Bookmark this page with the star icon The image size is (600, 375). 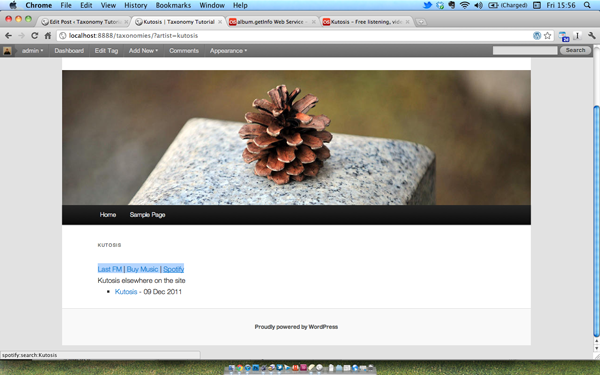pos(548,36)
